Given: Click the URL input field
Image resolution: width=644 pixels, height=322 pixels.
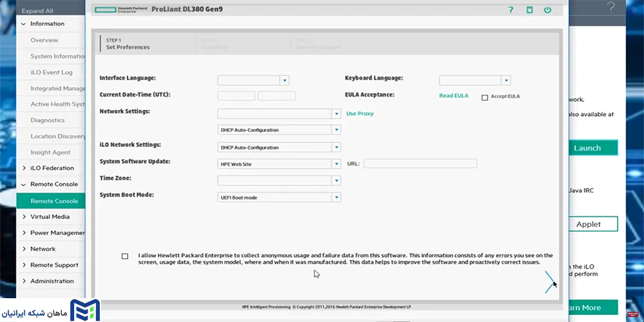Looking at the screenshot, I should (x=420, y=164).
